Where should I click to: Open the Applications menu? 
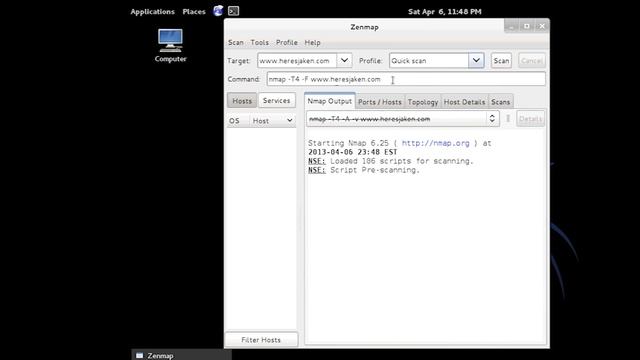pos(152,11)
